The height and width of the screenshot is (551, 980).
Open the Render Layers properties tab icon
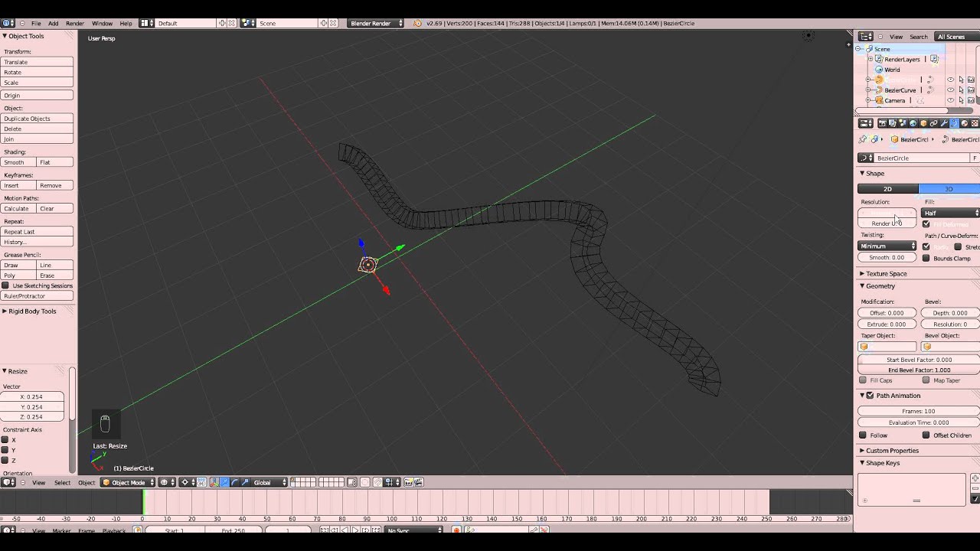click(x=892, y=123)
